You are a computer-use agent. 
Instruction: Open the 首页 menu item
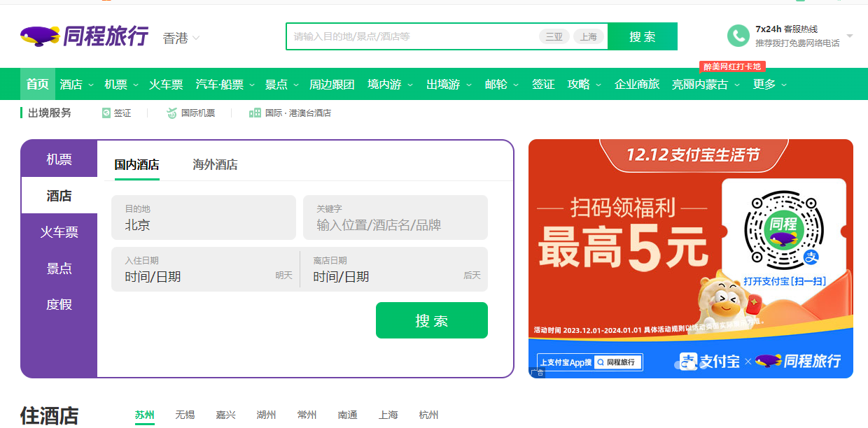[x=38, y=85]
